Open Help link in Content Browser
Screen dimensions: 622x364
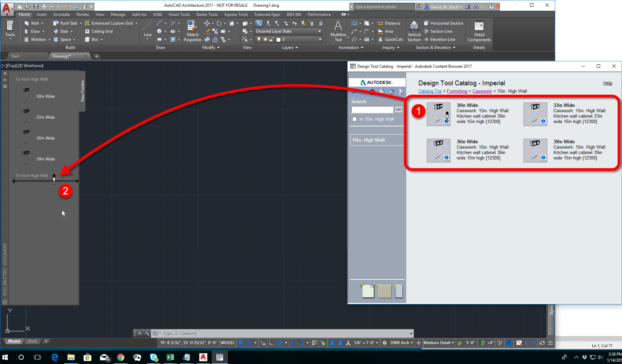(608, 83)
